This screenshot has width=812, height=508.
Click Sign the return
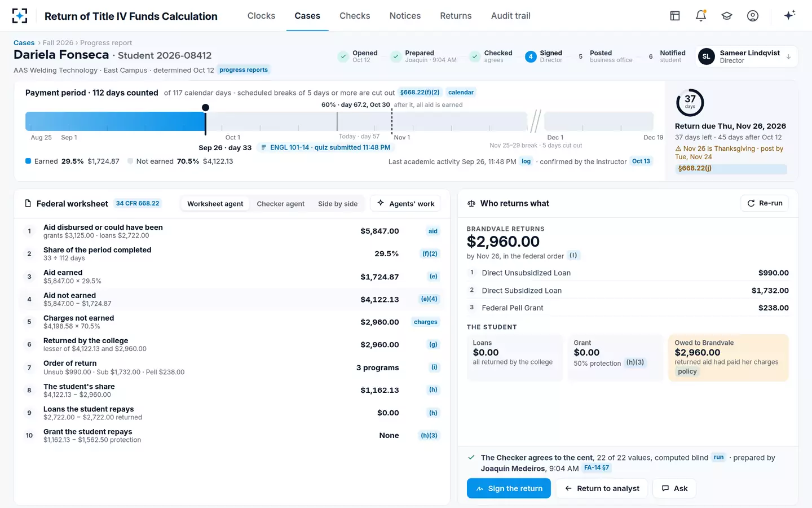pos(509,488)
